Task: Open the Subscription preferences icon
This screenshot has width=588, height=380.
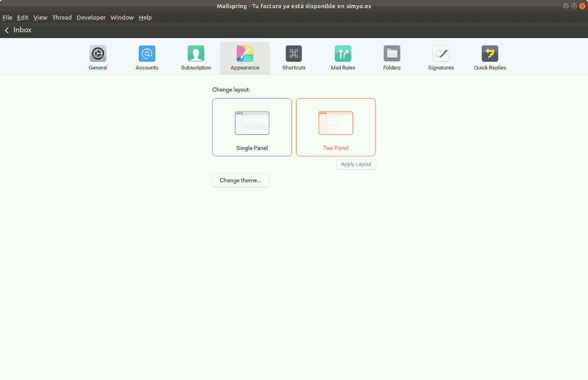Action: coord(196,53)
